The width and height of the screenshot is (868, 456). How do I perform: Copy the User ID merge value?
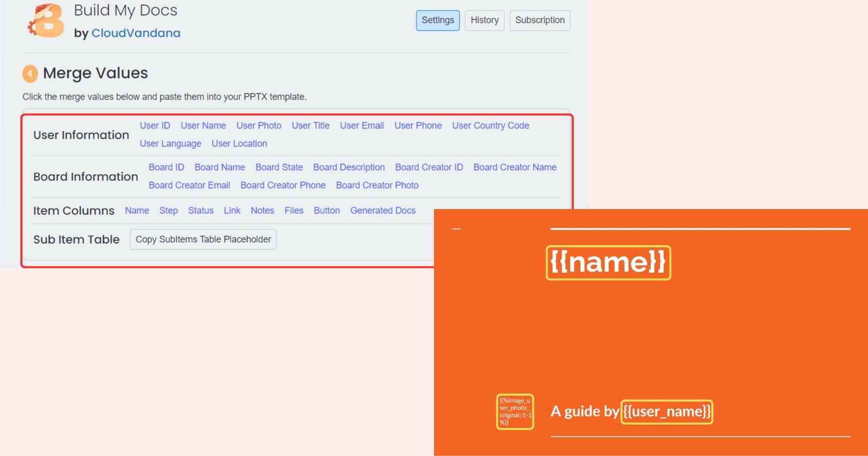point(155,125)
